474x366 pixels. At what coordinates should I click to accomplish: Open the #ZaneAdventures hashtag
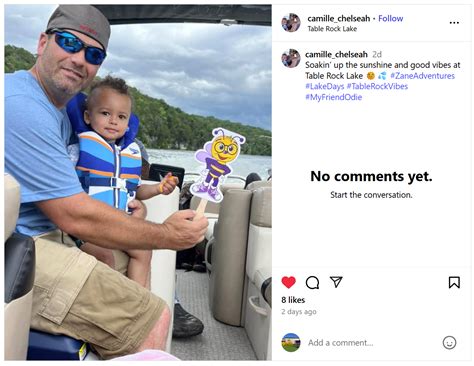click(x=422, y=76)
